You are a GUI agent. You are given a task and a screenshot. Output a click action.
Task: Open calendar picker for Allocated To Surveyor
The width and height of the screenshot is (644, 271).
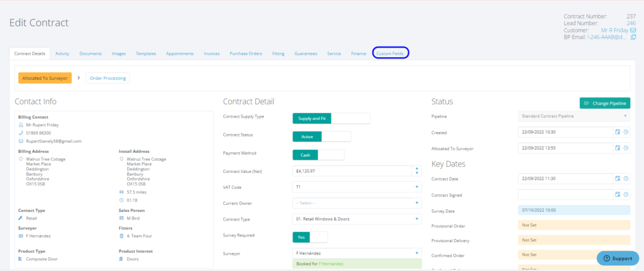pyautogui.click(x=618, y=148)
